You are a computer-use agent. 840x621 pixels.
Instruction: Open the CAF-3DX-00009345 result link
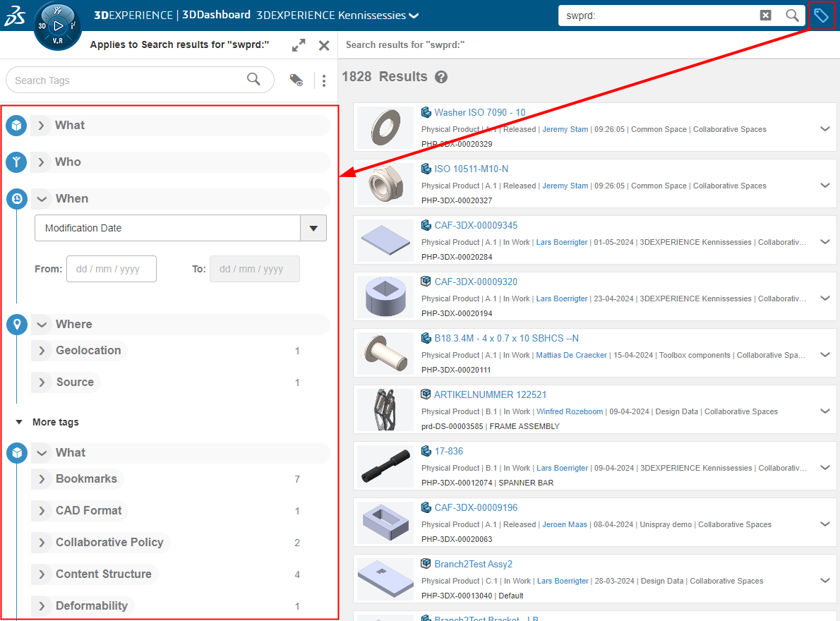coord(476,225)
